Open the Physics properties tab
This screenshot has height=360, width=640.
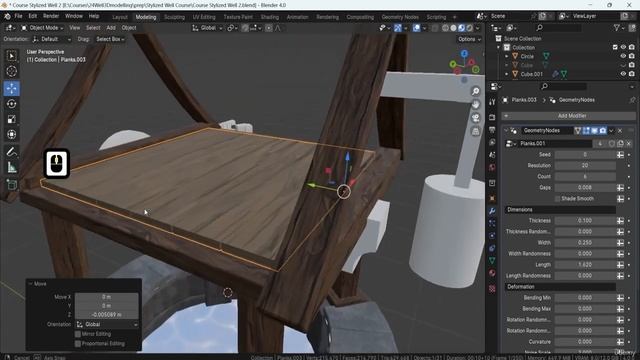tap(492, 236)
